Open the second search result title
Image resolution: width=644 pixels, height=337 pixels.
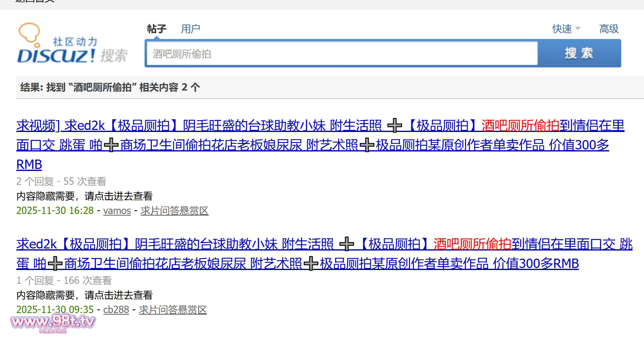click(324, 254)
